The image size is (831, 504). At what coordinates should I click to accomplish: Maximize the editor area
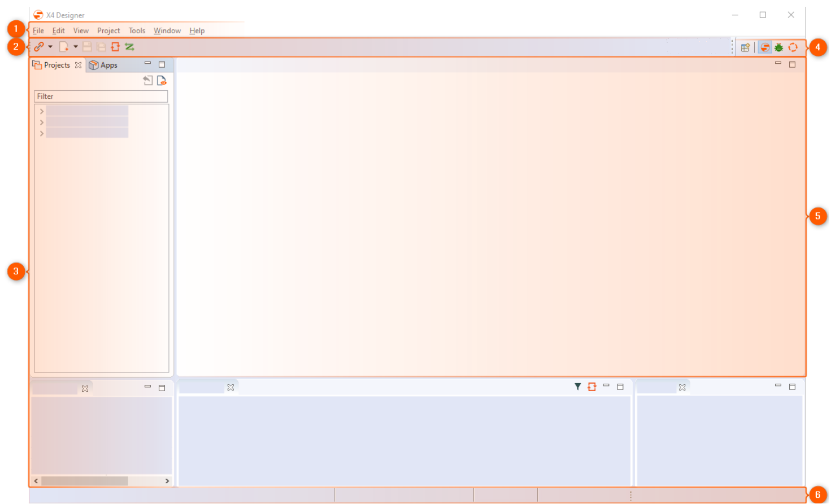(793, 64)
